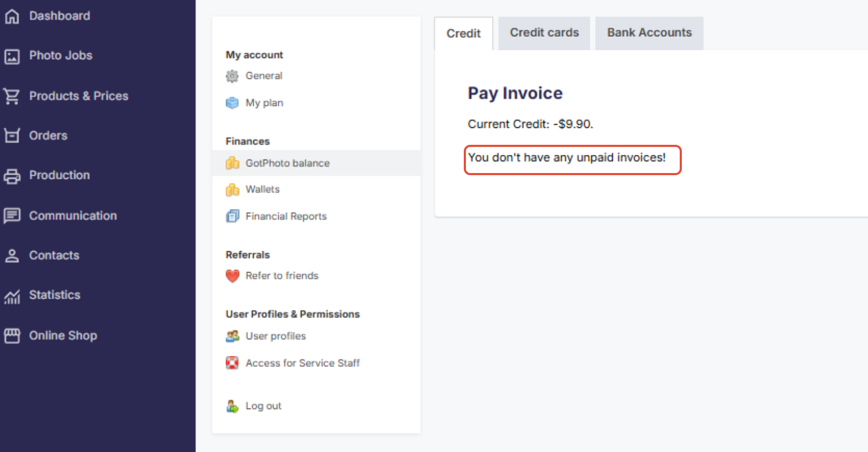Image resolution: width=868 pixels, height=452 pixels.
Task: Open the Production section
Action: click(60, 175)
